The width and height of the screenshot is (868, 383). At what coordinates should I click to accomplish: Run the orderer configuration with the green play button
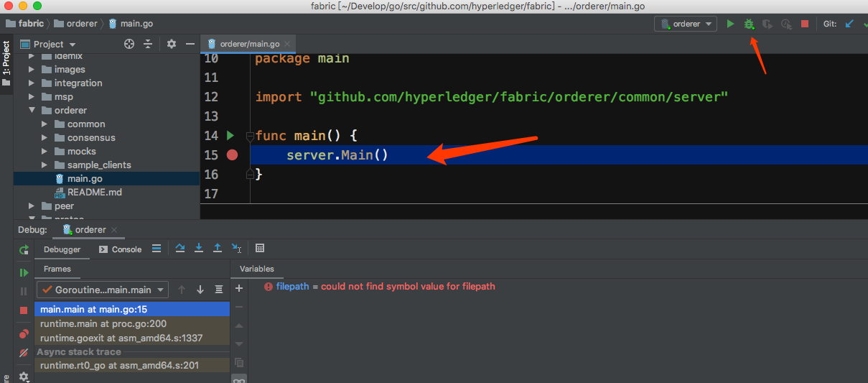click(x=730, y=24)
